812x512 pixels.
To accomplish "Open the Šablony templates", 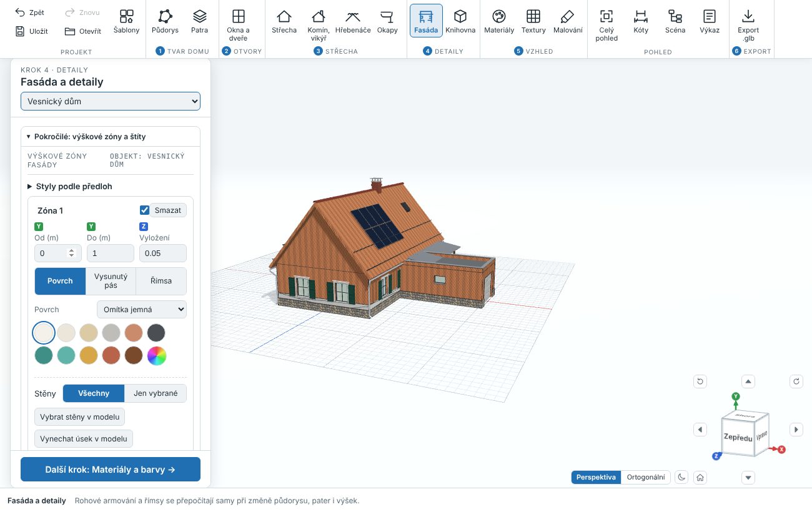I will [127, 21].
